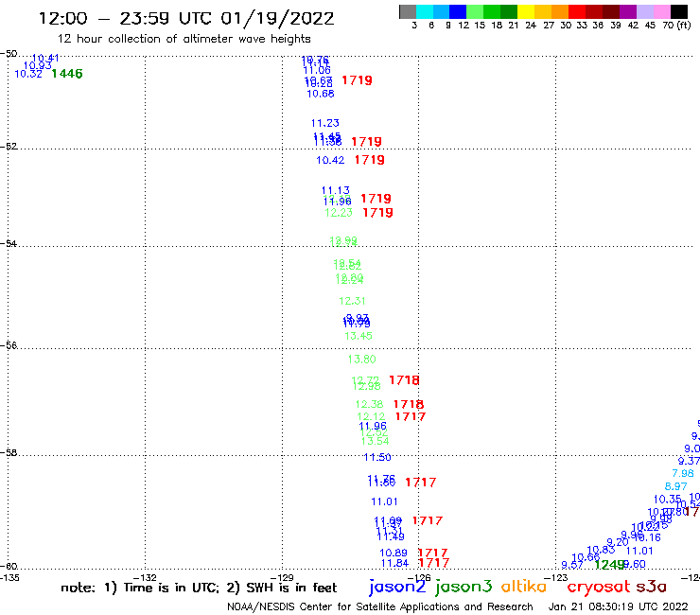
Task: Pick the dark blue legend swatch
Action: coord(458,11)
